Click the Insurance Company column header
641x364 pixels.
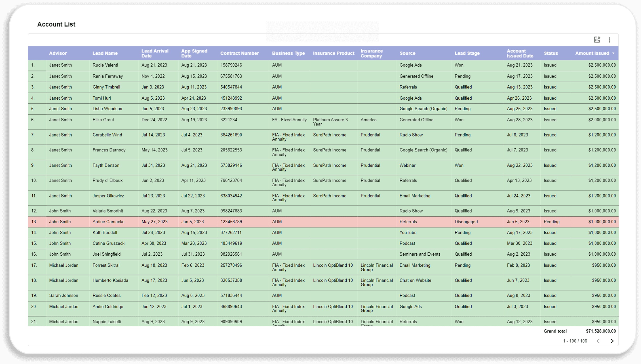(371, 53)
